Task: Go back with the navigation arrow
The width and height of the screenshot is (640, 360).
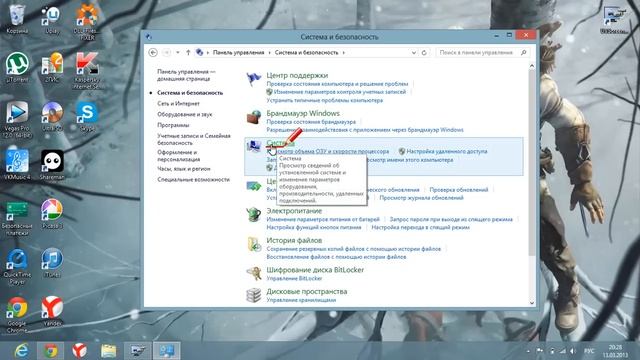Action: [x=153, y=52]
